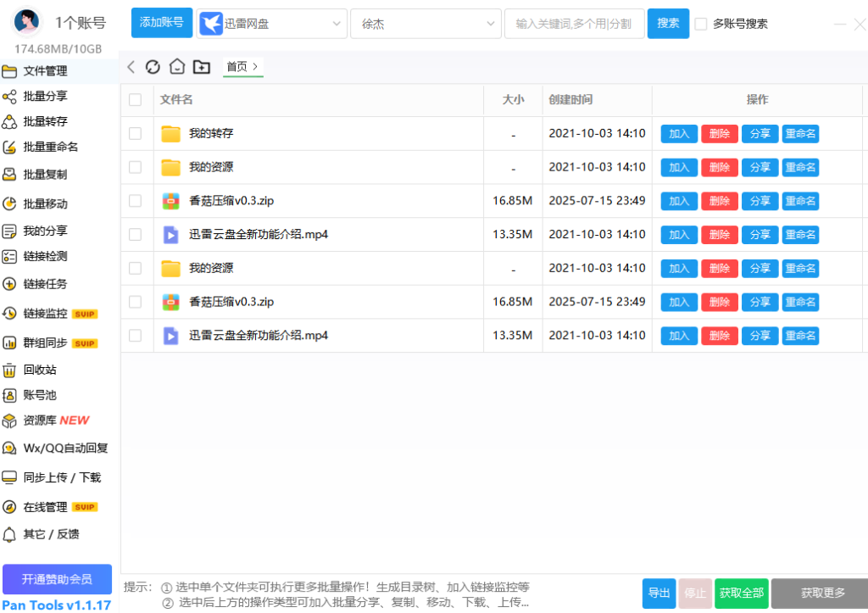
Task: Click the 我的转存 folder icon
Action: click(170, 133)
